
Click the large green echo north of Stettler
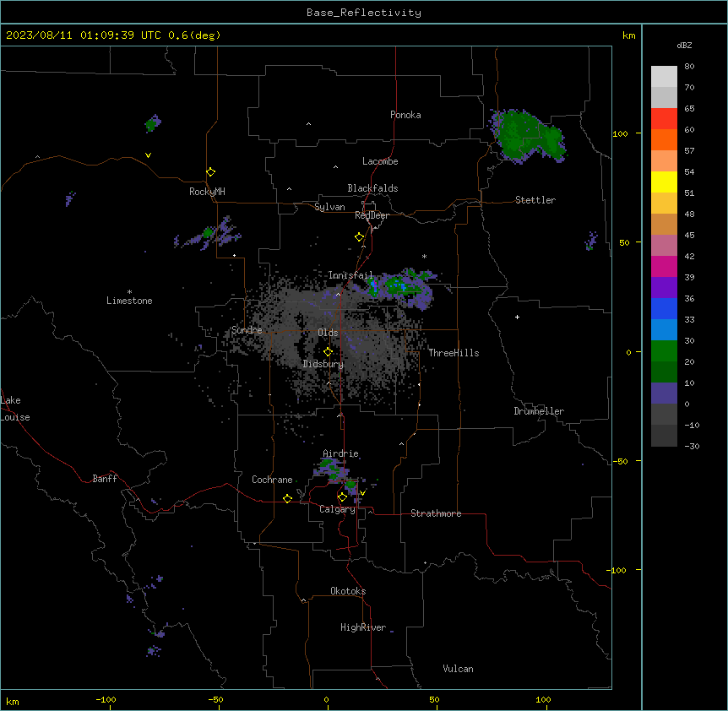click(x=527, y=136)
